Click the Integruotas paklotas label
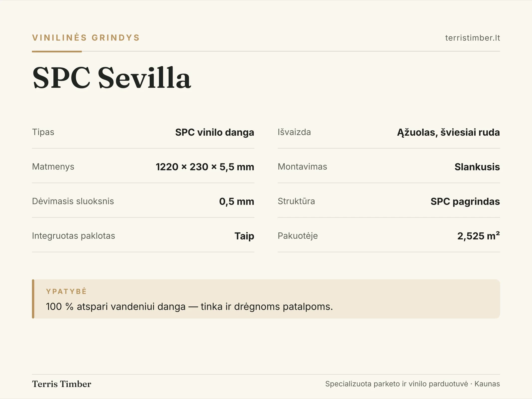 [x=74, y=236]
